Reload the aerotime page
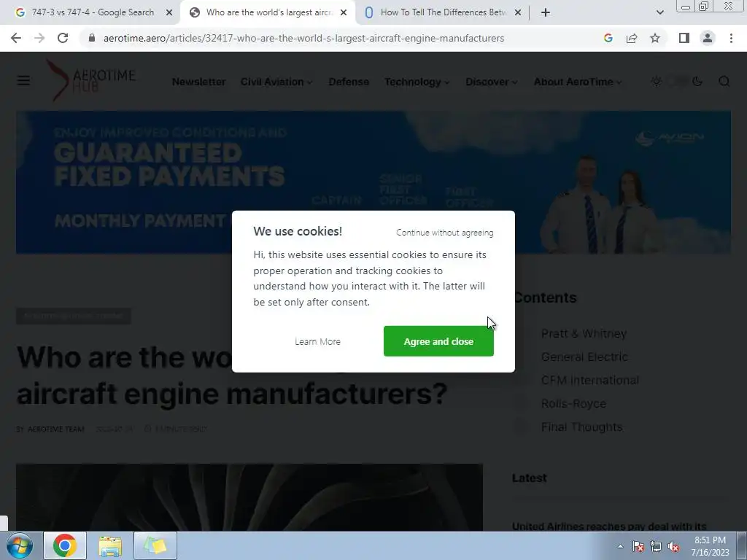Viewport: 747px width, 560px height. pos(63,38)
